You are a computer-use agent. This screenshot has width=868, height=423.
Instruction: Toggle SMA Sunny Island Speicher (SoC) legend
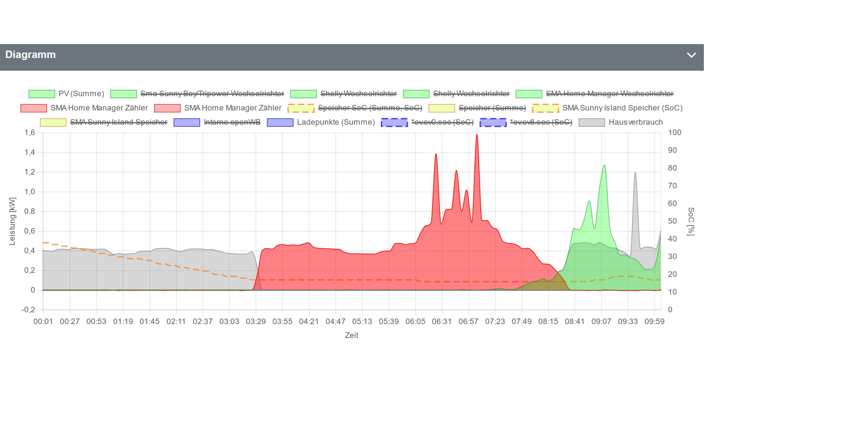click(622, 108)
